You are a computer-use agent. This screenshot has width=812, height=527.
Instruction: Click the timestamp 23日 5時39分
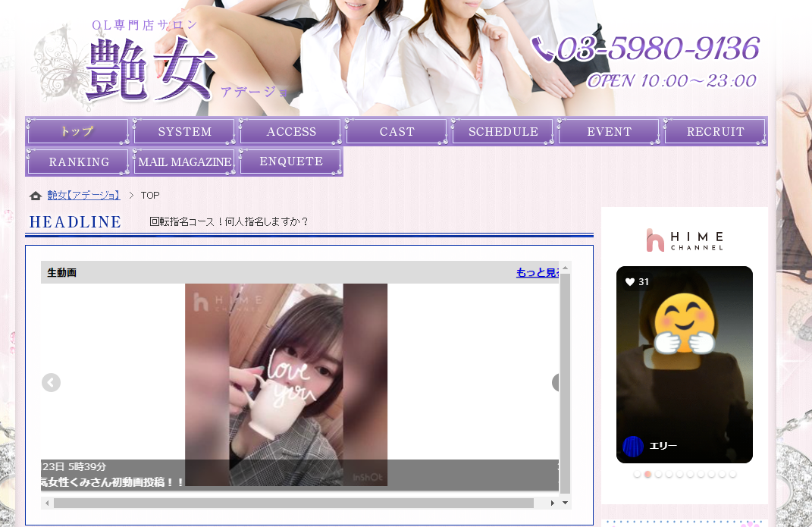tap(74, 467)
